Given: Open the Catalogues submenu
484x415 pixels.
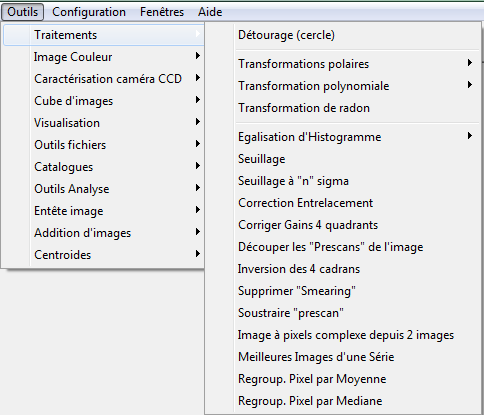Looking at the screenshot, I should pos(104,167).
